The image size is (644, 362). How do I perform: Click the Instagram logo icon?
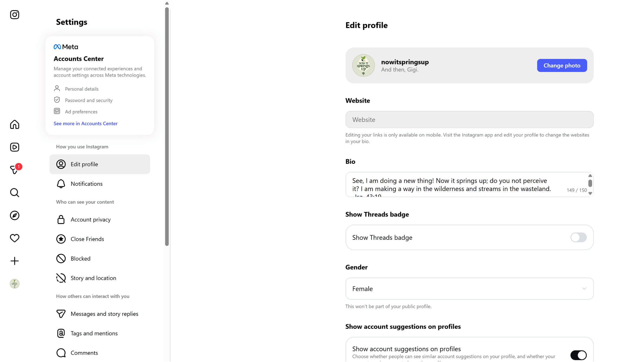tap(15, 15)
